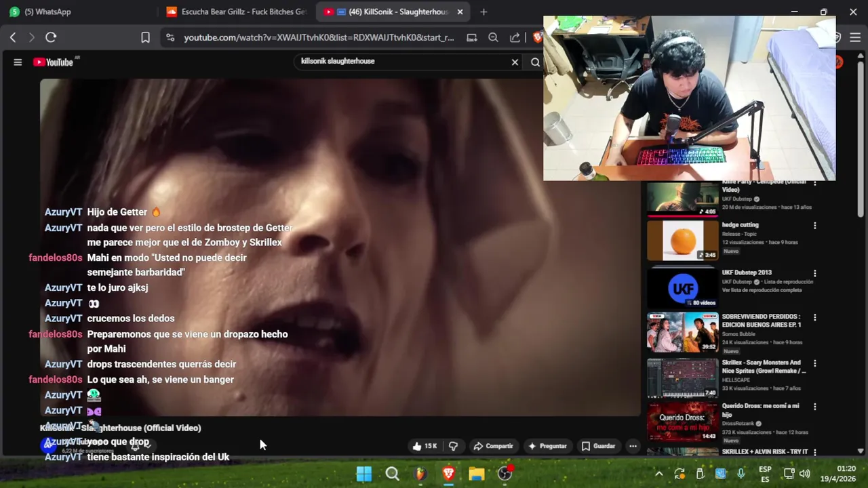This screenshot has height=488, width=868.
Task: Open options menu for hedge cutting video
Action: coord(815,226)
